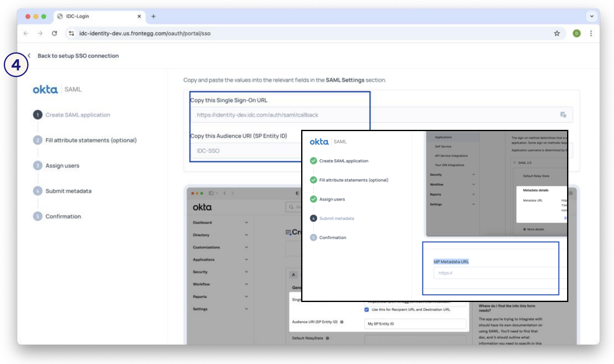614x364 pixels.
Task: Bookmark this page with the star icon
Action: tap(557, 34)
